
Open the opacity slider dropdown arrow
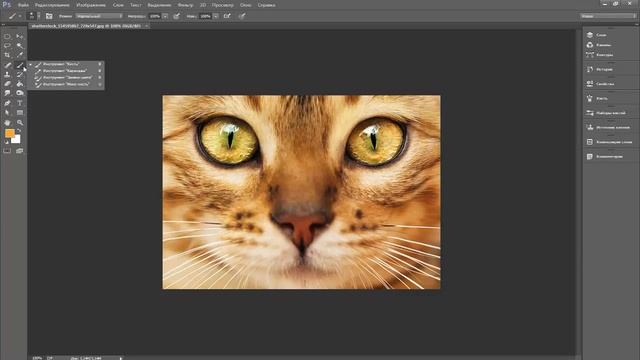click(165, 16)
